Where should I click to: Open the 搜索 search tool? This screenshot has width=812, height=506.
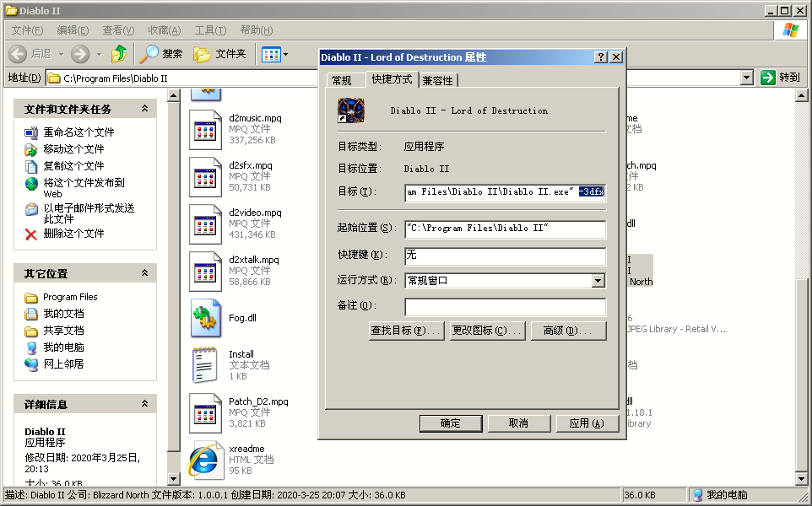tap(161, 54)
